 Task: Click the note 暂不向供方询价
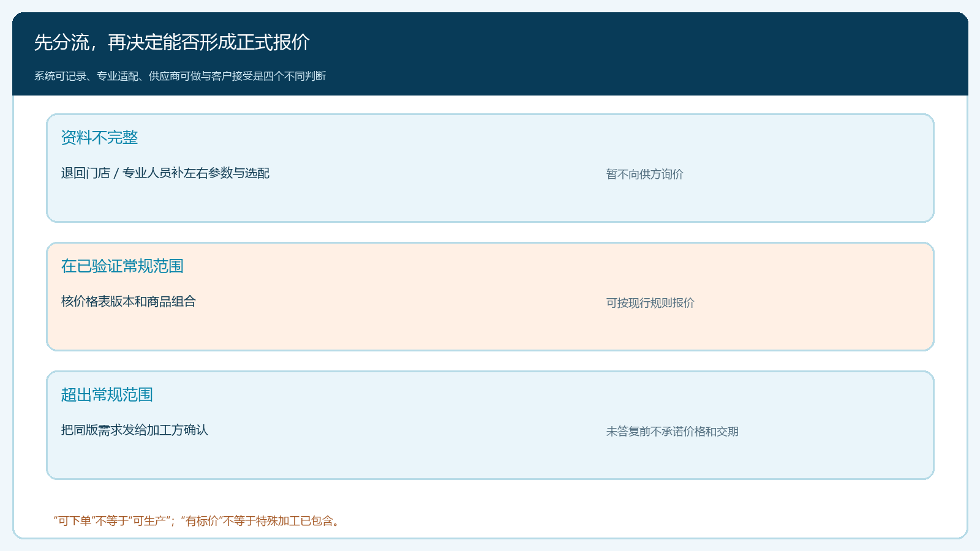(x=645, y=174)
